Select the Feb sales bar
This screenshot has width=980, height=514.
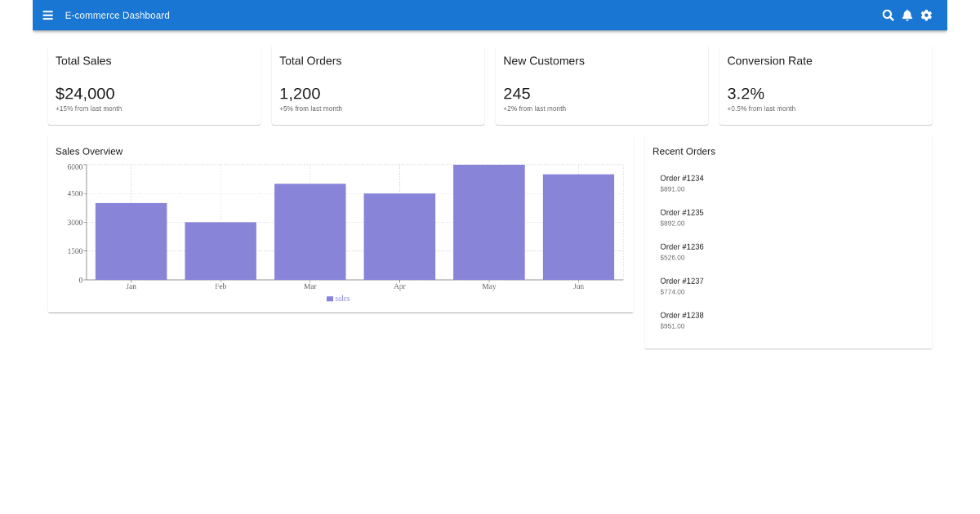[x=220, y=251]
